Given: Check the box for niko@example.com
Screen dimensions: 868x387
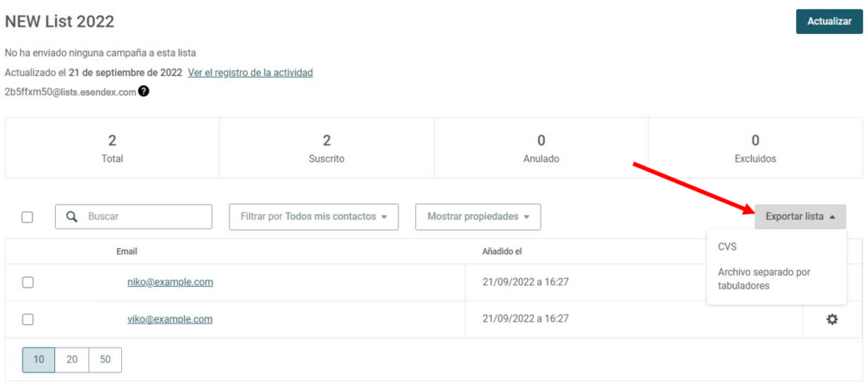Looking at the screenshot, I should click(28, 283).
